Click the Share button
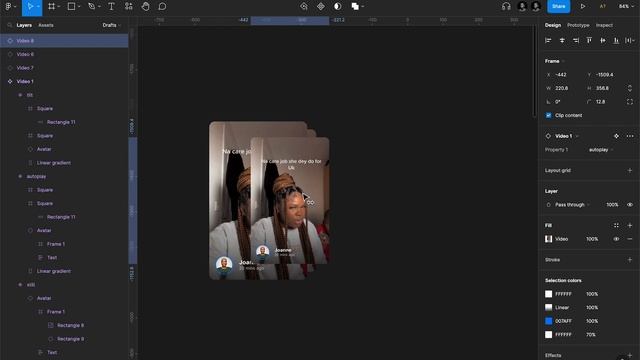The image size is (640, 360). pyautogui.click(x=558, y=7)
